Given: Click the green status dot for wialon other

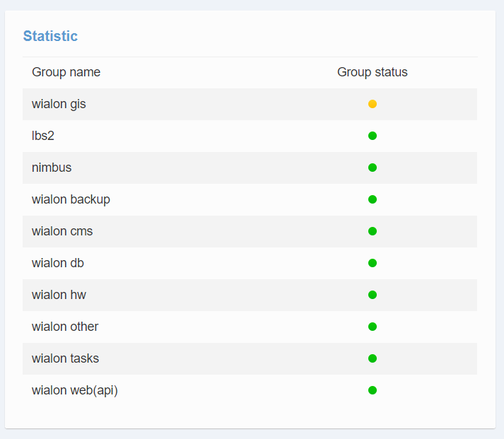Looking at the screenshot, I should pos(373,327).
